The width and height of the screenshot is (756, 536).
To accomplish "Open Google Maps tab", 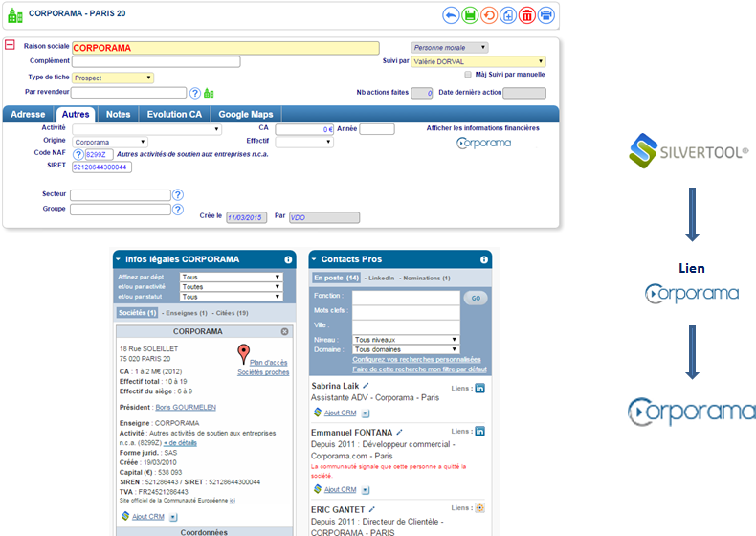I will (246, 114).
